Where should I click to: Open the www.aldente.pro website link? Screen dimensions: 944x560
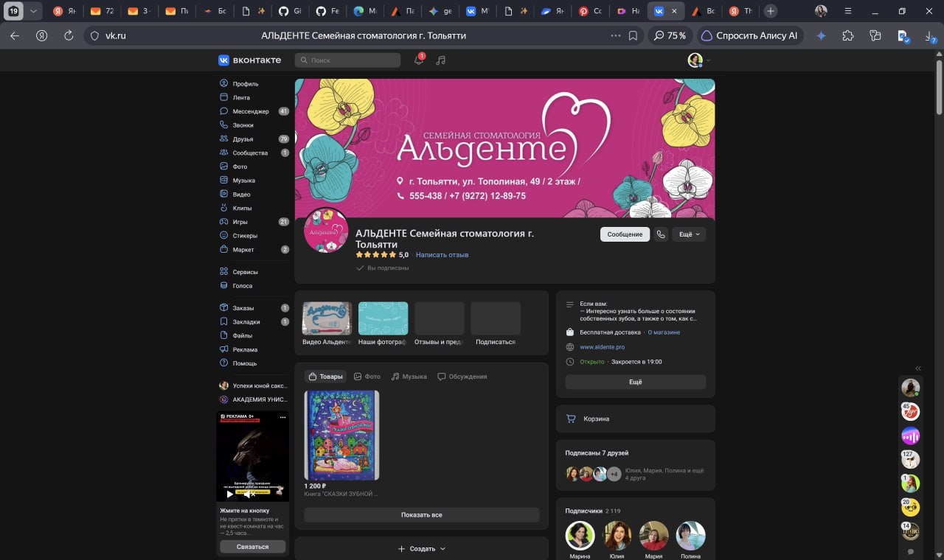[x=603, y=347]
